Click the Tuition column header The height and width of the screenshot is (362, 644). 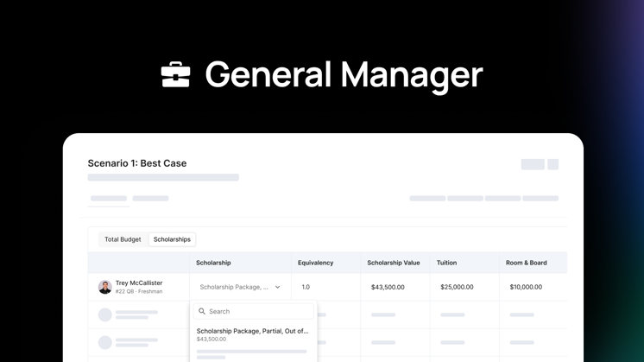click(446, 263)
